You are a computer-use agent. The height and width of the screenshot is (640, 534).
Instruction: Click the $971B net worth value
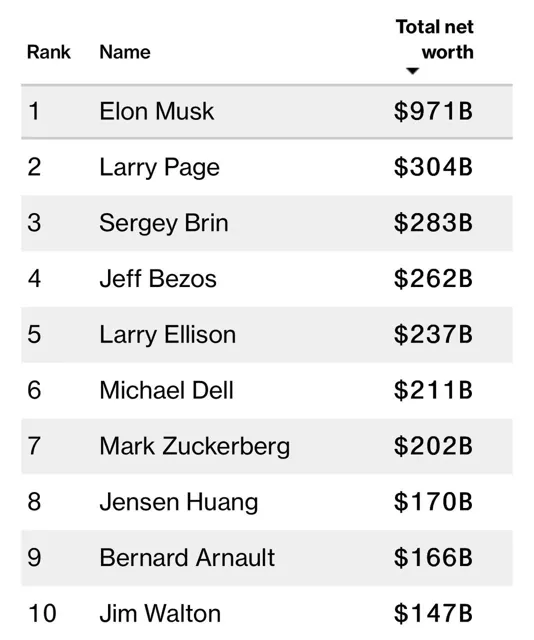pos(433,111)
